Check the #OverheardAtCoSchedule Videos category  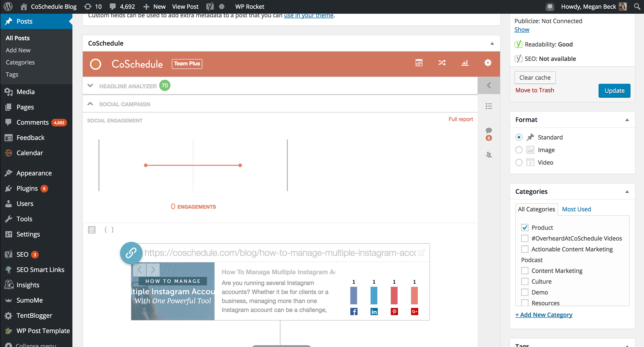pos(525,238)
